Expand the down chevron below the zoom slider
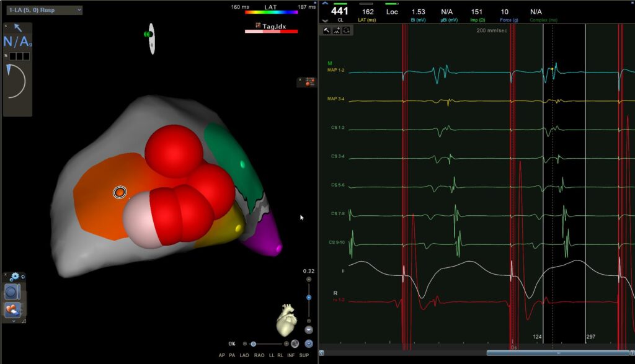Image resolution: width=635 pixels, height=364 pixels. coord(309,330)
